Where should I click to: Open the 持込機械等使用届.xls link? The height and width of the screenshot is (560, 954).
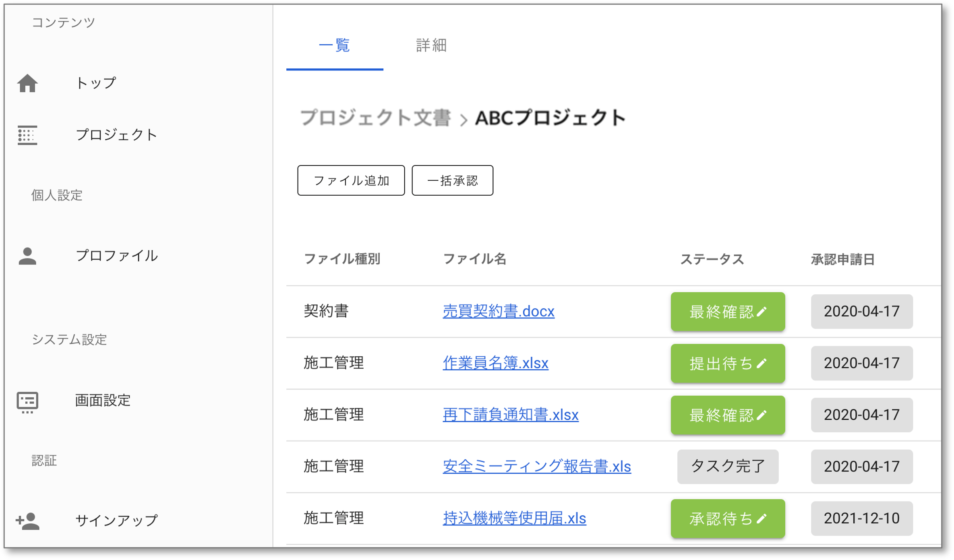coord(514,519)
